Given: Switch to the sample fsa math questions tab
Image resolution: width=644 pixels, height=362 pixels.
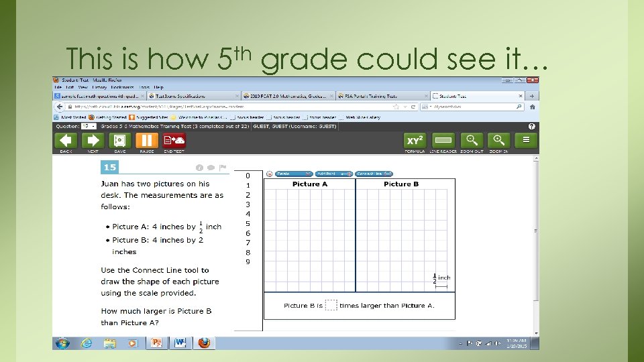Looking at the screenshot, I should 99,96.
